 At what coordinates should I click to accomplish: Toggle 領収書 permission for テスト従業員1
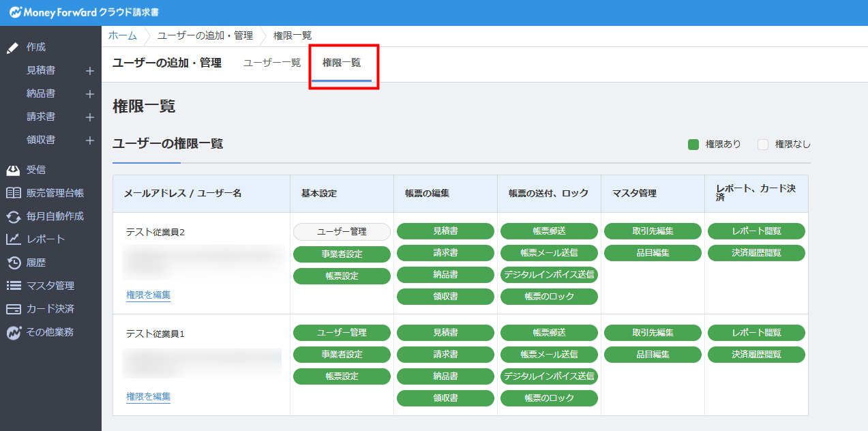(445, 398)
